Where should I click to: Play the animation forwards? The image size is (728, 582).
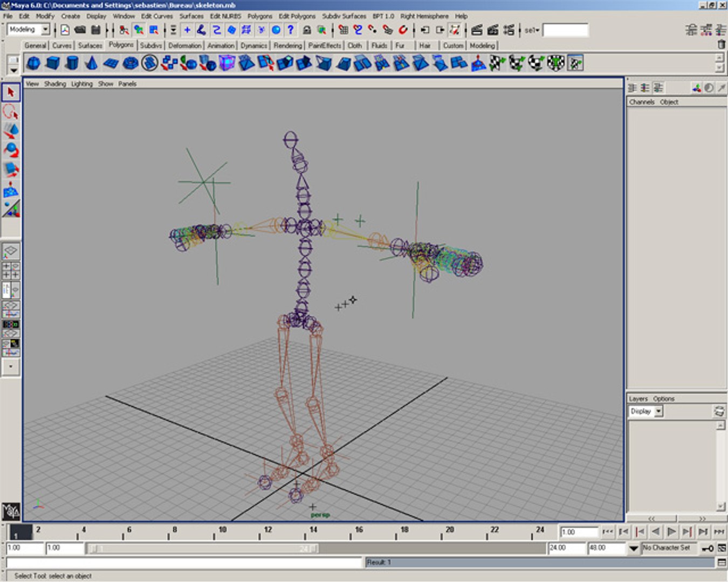(x=671, y=532)
